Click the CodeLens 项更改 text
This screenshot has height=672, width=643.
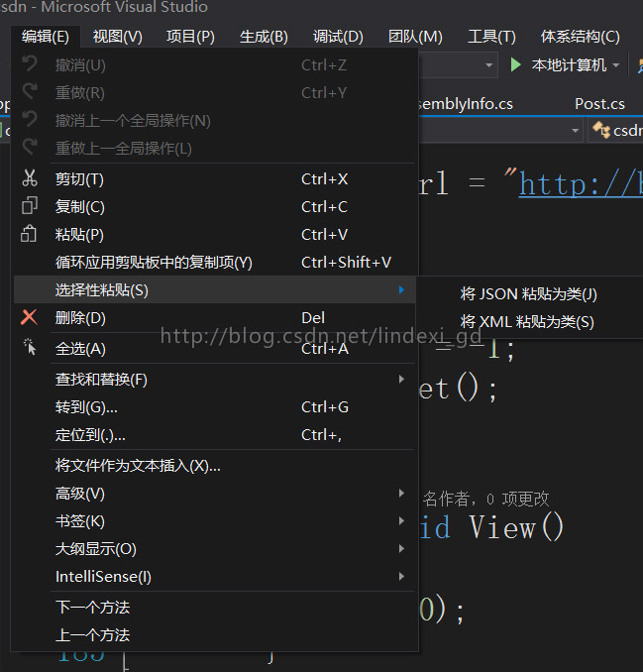tap(526, 499)
